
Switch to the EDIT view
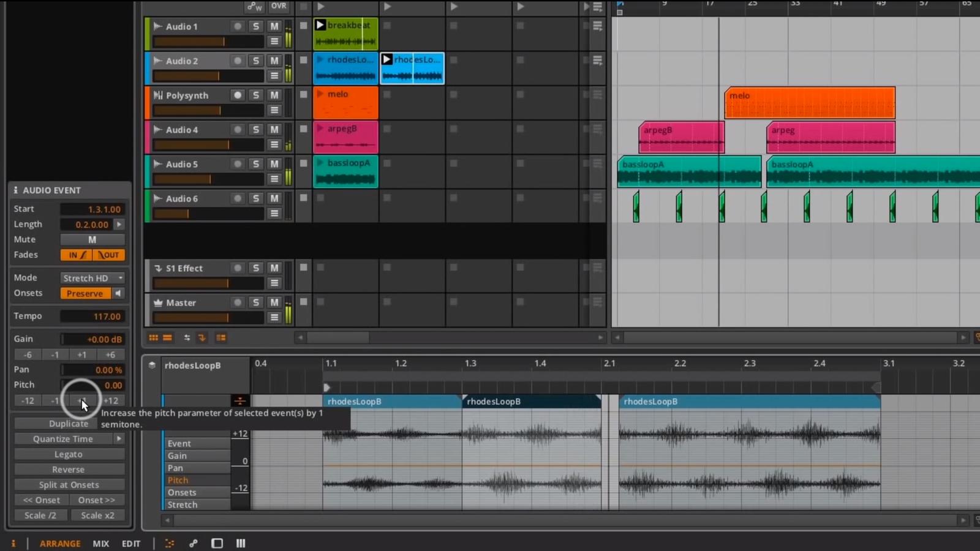pyautogui.click(x=131, y=543)
